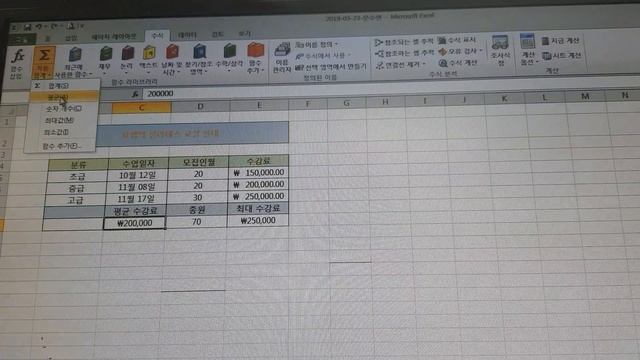Click Calculate Now (지금 계산) icon
The image size is (640, 360).
point(545,41)
